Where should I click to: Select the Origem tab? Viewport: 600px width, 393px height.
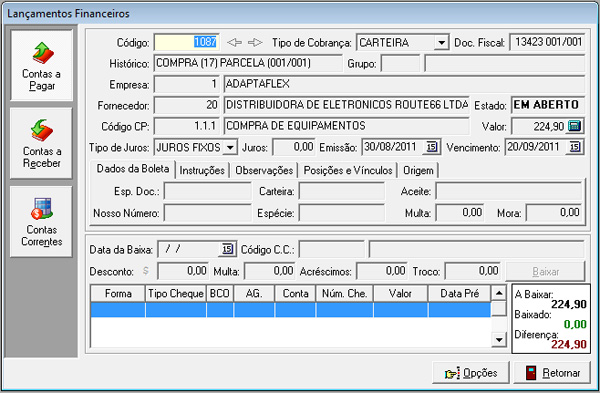coord(418,170)
